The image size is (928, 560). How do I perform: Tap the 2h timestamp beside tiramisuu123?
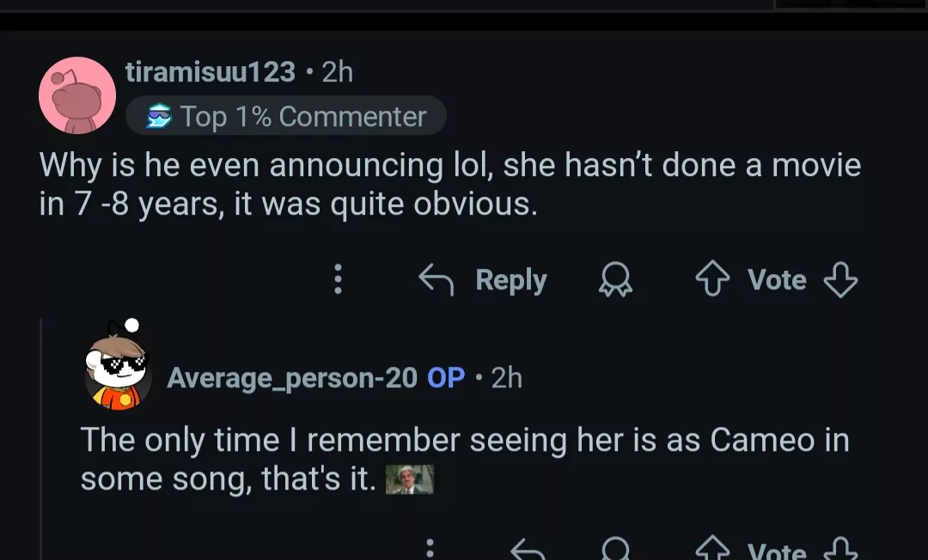(338, 72)
